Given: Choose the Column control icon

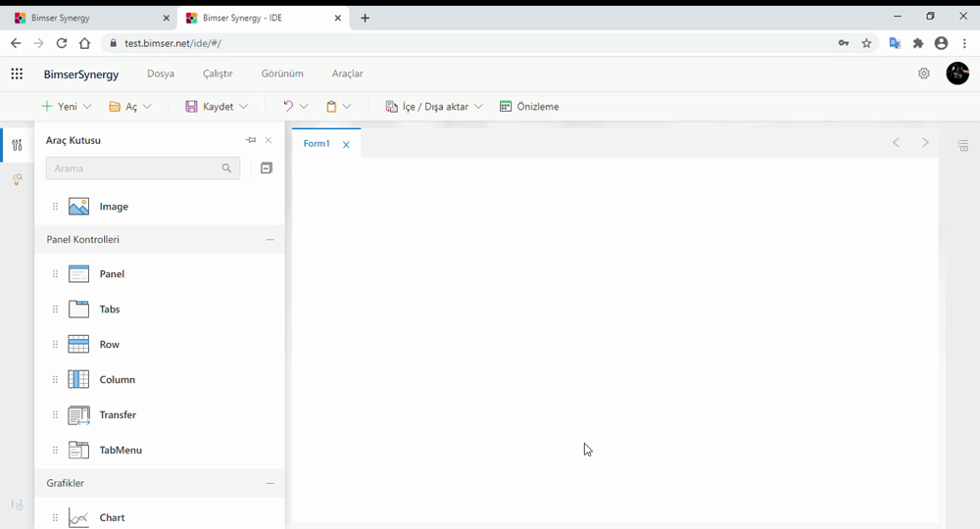Looking at the screenshot, I should (x=78, y=380).
